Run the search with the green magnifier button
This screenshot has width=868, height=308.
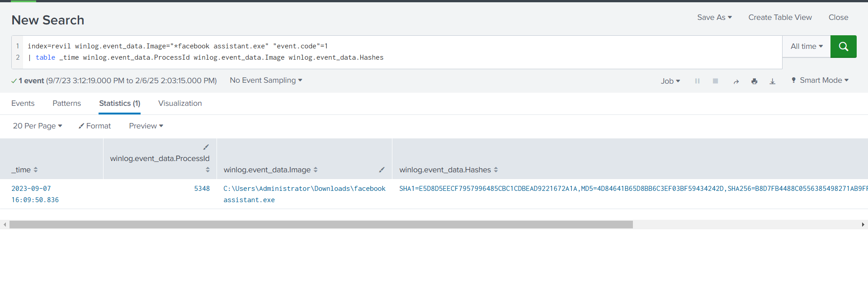point(843,47)
